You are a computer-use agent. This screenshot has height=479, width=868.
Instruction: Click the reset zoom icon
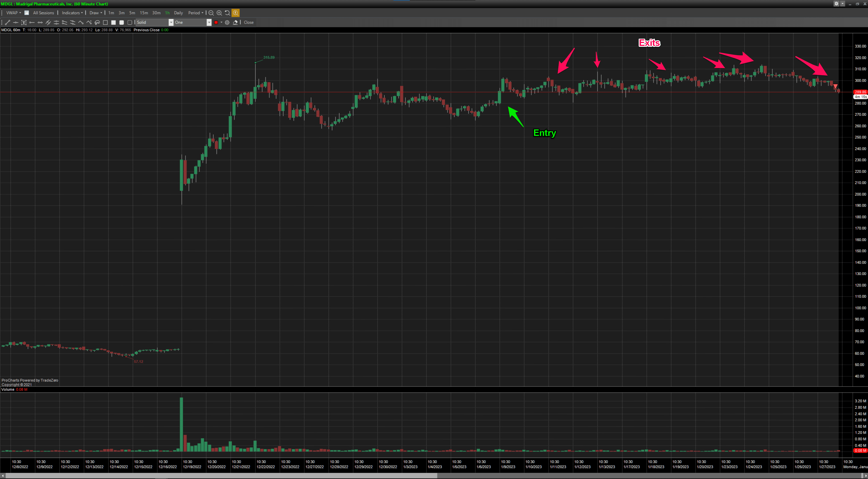(x=228, y=13)
